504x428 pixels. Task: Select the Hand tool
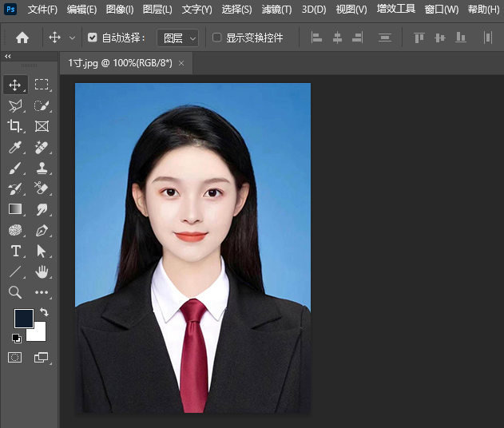coord(42,271)
